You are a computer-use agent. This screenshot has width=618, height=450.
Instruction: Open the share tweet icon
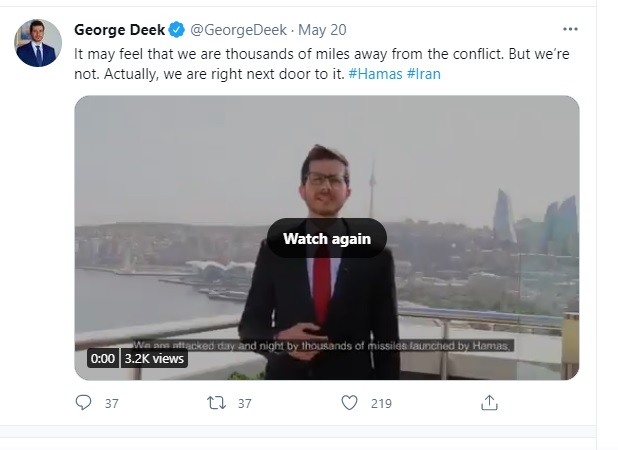pyautogui.click(x=489, y=403)
